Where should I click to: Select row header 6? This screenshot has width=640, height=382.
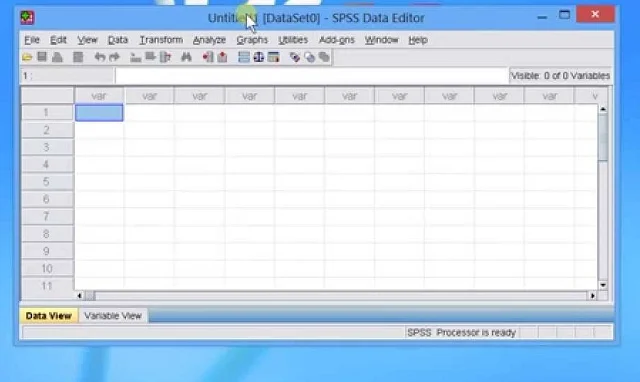(47, 199)
